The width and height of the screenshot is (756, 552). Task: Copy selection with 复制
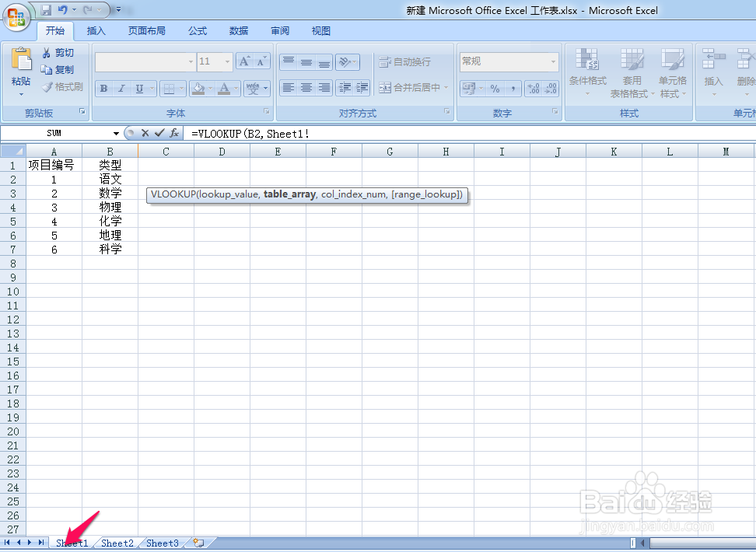(58, 70)
